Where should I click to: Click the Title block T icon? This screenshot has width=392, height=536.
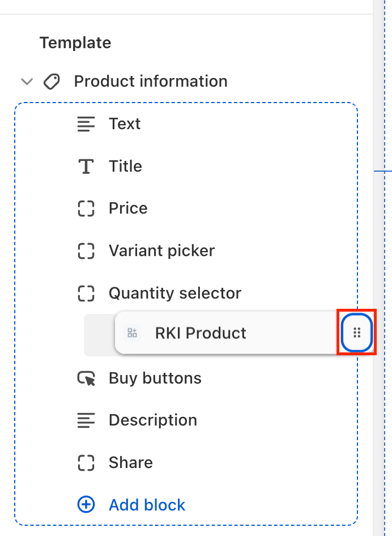tap(86, 167)
